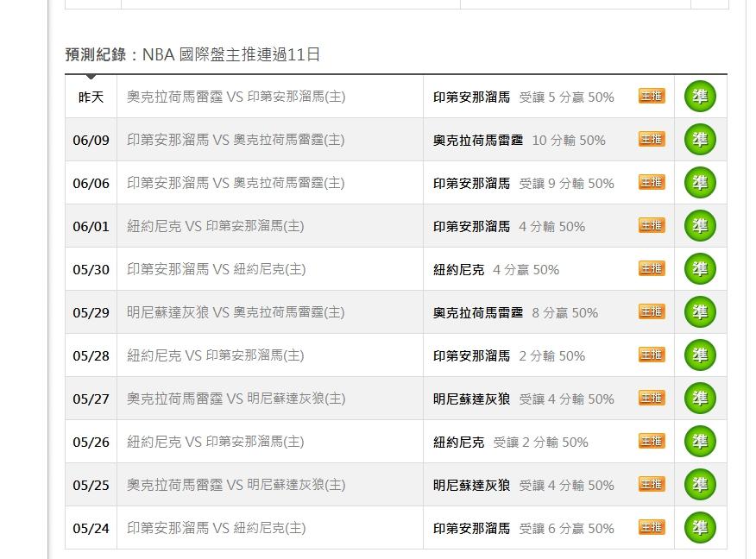This screenshot has width=756, height=559.
Task: Click the 05/28 date cell
Action: click(x=91, y=355)
